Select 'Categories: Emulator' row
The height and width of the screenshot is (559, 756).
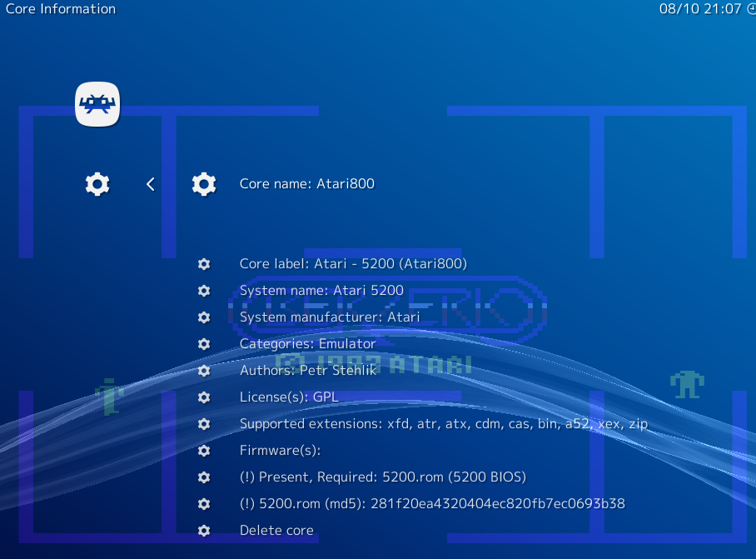(x=307, y=344)
